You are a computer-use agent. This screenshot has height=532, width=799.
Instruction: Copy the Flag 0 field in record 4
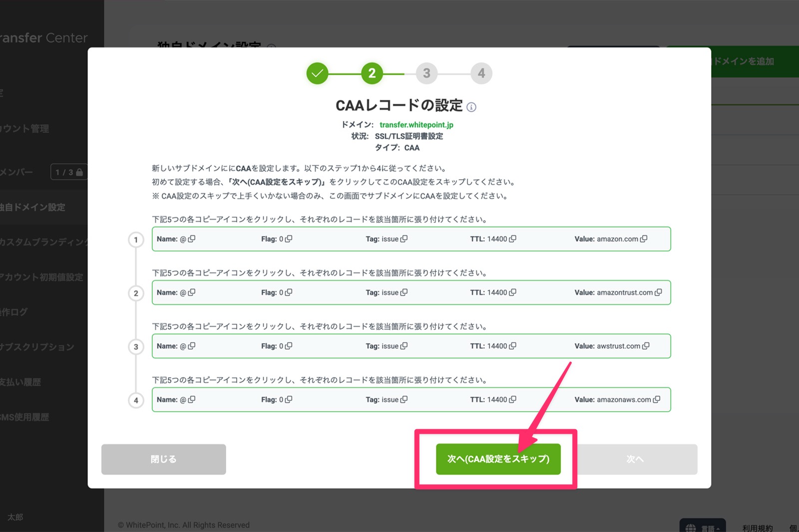click(x=289, y=399)
